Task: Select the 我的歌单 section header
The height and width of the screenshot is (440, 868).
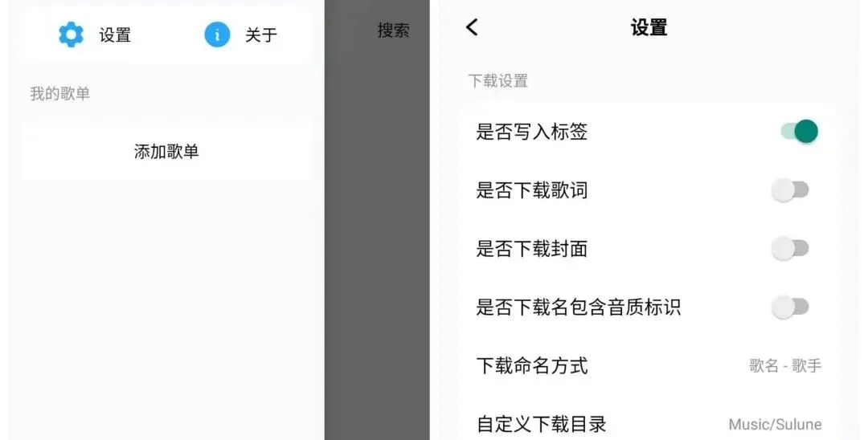Action: point(59,93)
